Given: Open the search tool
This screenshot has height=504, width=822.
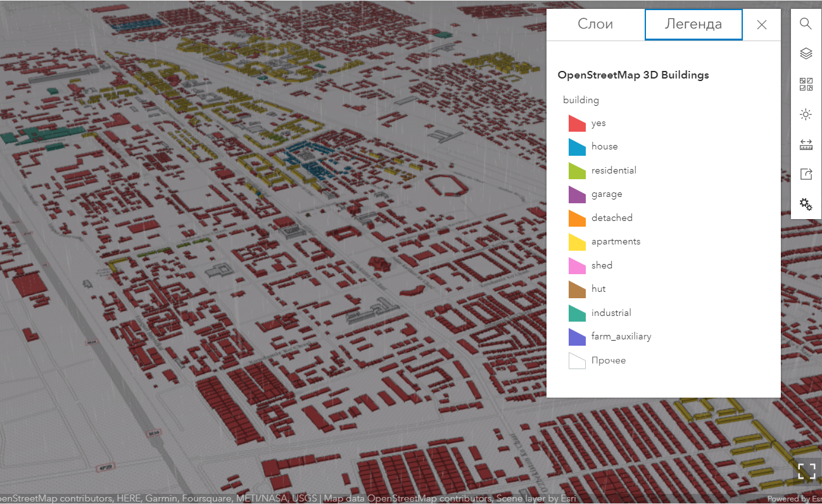Looking at the screenshot, I should pos(806,23).
